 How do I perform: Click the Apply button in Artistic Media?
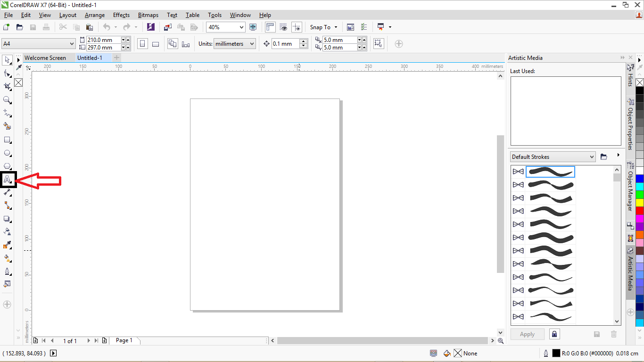tap(527, 334)
